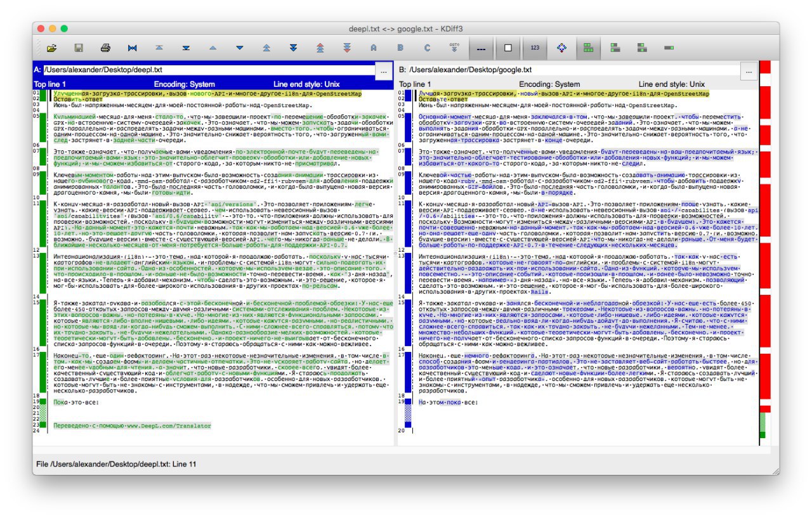The width and height of the screenshot is (812, 518).
Task: Click 'Encoding: System' in pane A
Action: point(185,84)
